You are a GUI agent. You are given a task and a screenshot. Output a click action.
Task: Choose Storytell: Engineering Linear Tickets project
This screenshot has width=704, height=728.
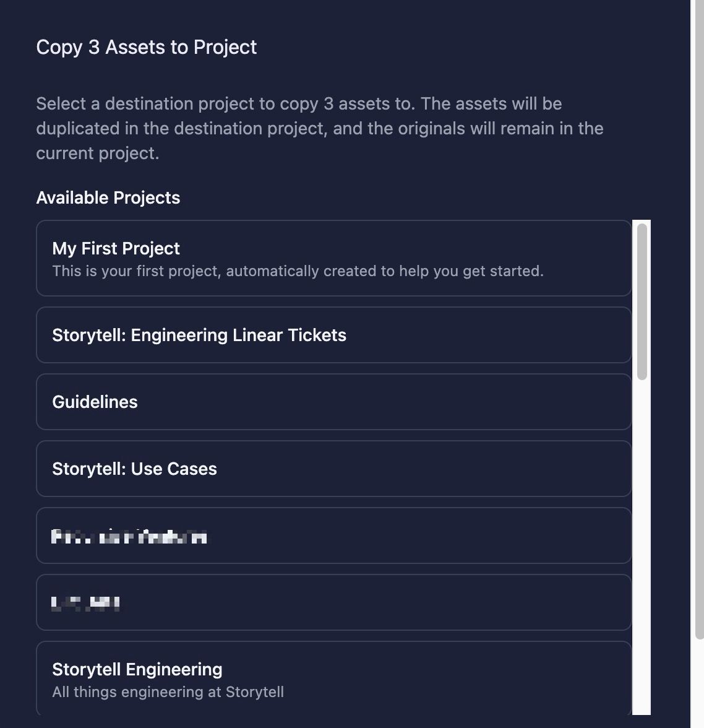pyautogui.click(x=333, y=335)
